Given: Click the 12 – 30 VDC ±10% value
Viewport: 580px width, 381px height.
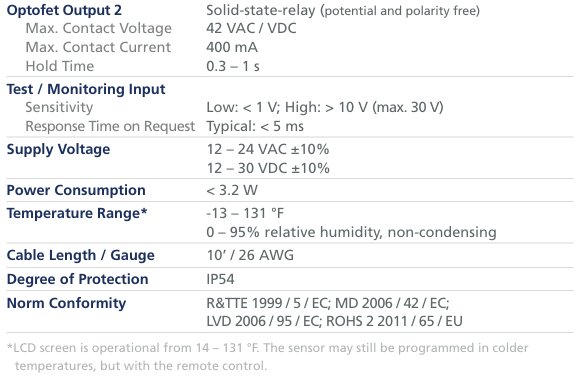Looking at the screenshot, I should point(268,168).
